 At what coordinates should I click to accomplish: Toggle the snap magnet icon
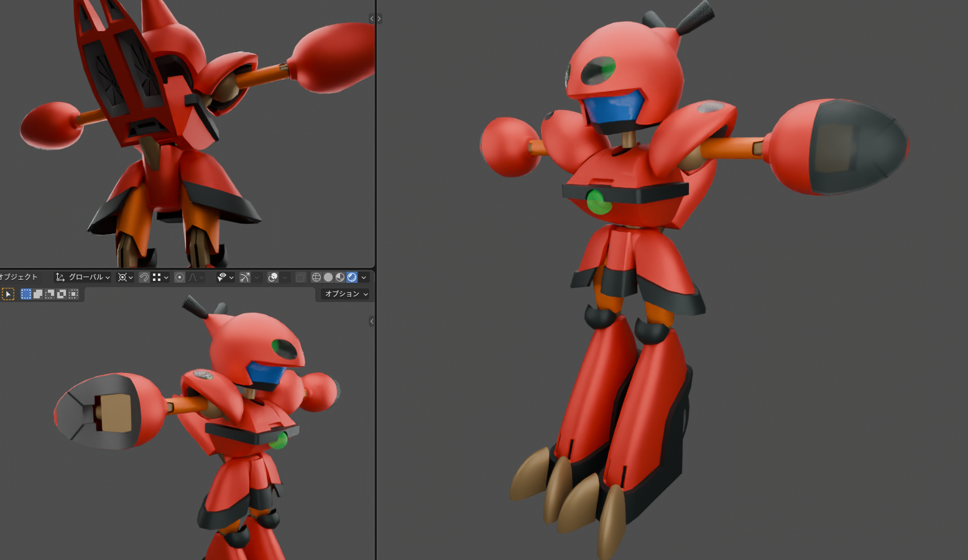(x=144, y=277)
